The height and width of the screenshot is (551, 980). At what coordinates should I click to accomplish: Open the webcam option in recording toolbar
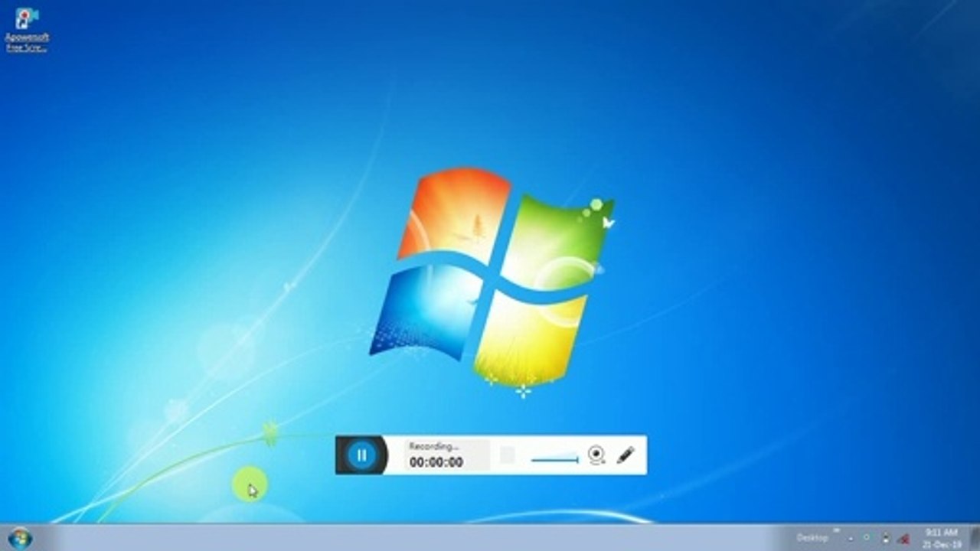tap(596, 455)
